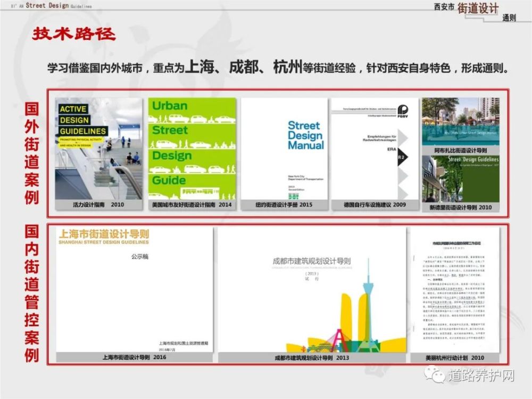Click the New Delhi Street Design Guidelines cover

coord(460,179)
